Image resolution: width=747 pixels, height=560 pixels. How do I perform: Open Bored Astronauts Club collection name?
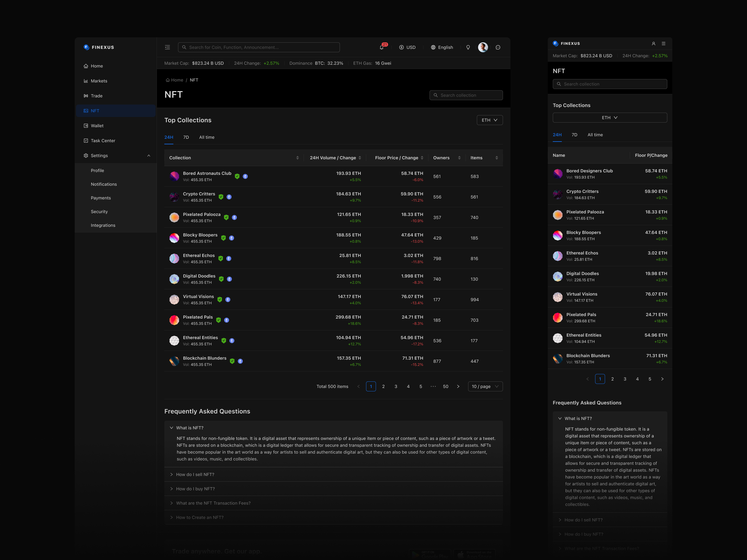click(x=207, y=173)
